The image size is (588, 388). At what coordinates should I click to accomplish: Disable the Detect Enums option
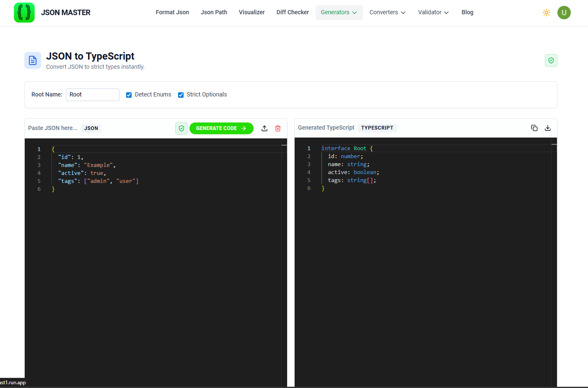(x=129, y=94)
